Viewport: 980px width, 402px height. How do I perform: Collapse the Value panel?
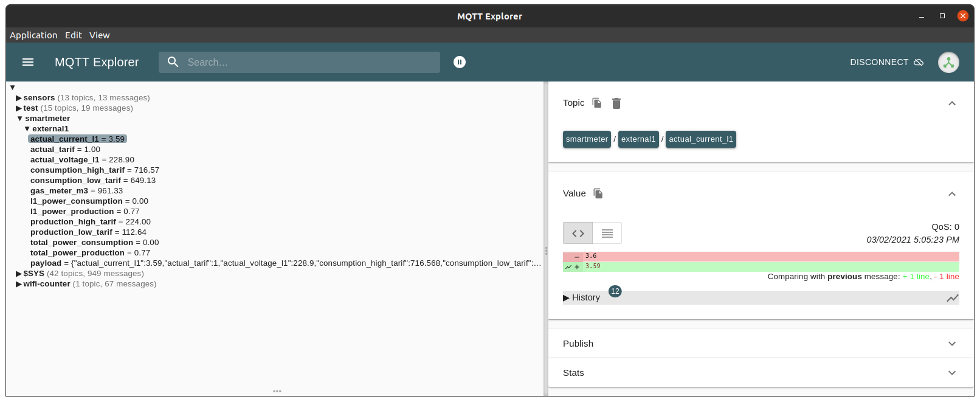pos(952,194)
